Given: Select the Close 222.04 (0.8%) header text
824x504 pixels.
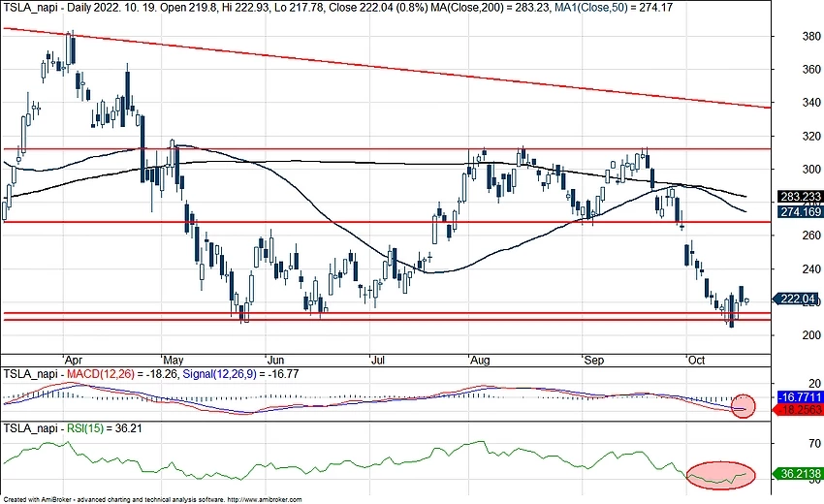Looking at the screenshot, I should [x=378, y=8].
